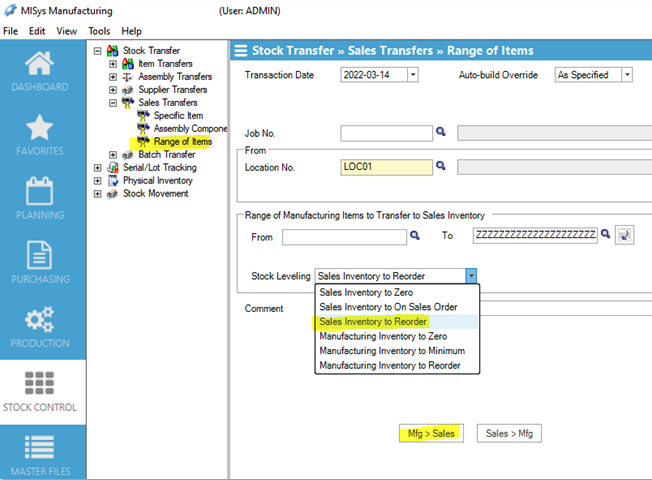652x480 pixels.
Task: Click the To item range lookup magnifier
Action: click(x=605, y=234)
